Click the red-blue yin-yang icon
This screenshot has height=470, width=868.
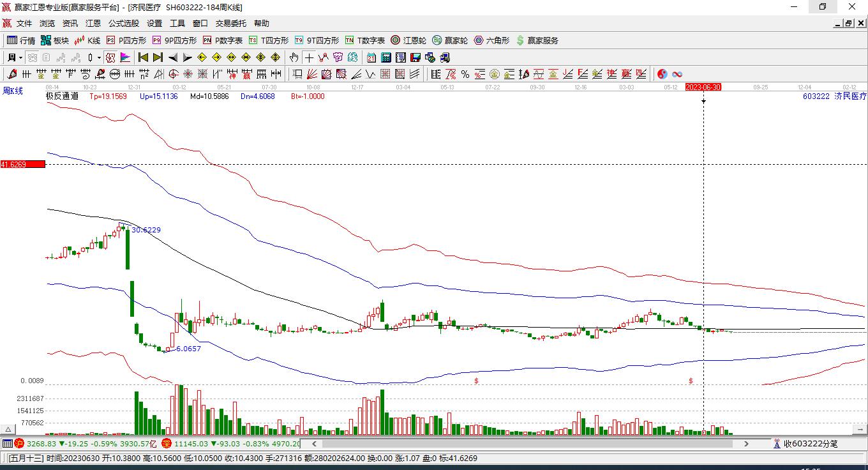pos(662,74)
